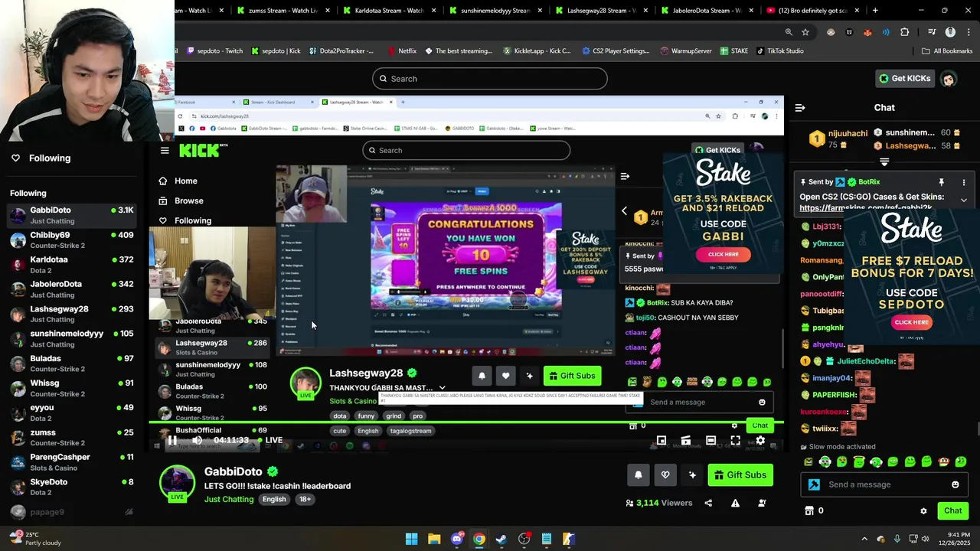
Task: Open the chat settings gear beside the Chat button
Action: pyautogui.click(x=923, y=511)
